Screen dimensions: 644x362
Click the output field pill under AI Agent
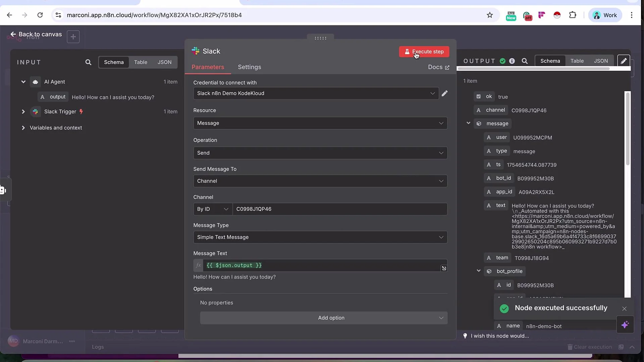(x=53, y=97)
